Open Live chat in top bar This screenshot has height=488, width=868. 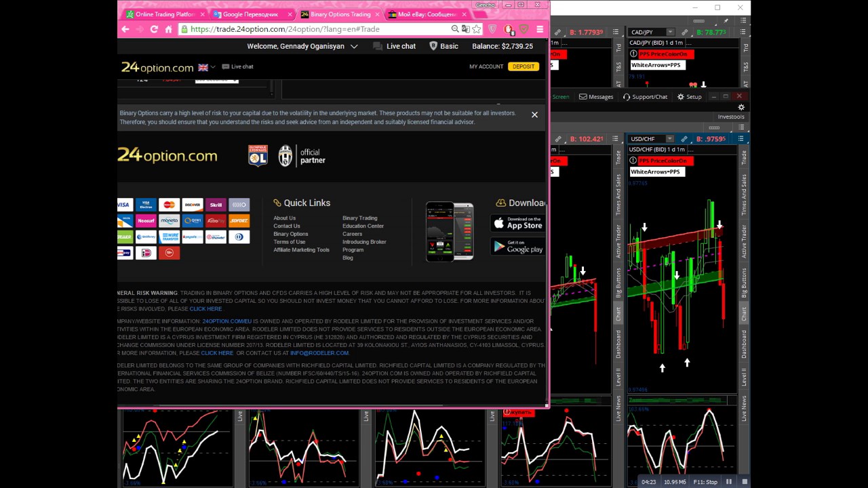394,46
